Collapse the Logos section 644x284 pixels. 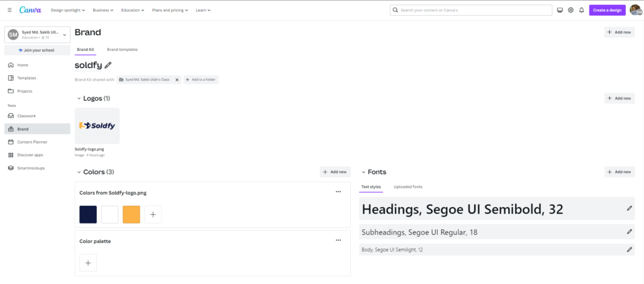click(x=79, y=99)
